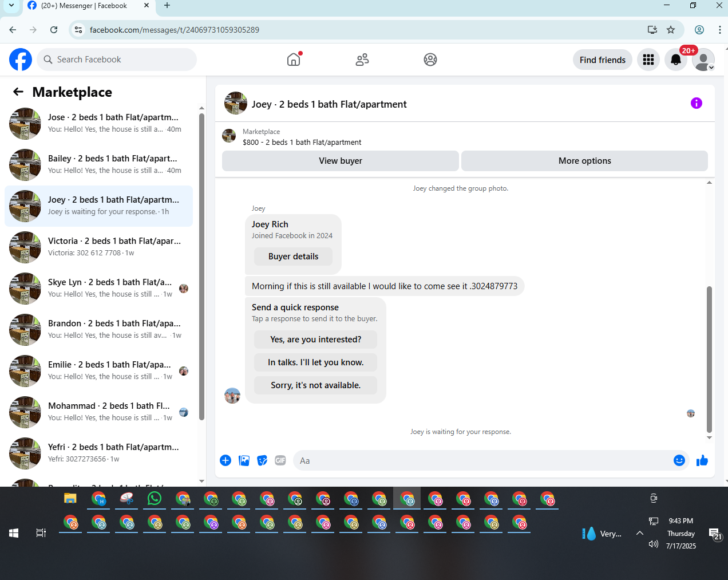Open a new browser tab

click(x=167, y=6)
